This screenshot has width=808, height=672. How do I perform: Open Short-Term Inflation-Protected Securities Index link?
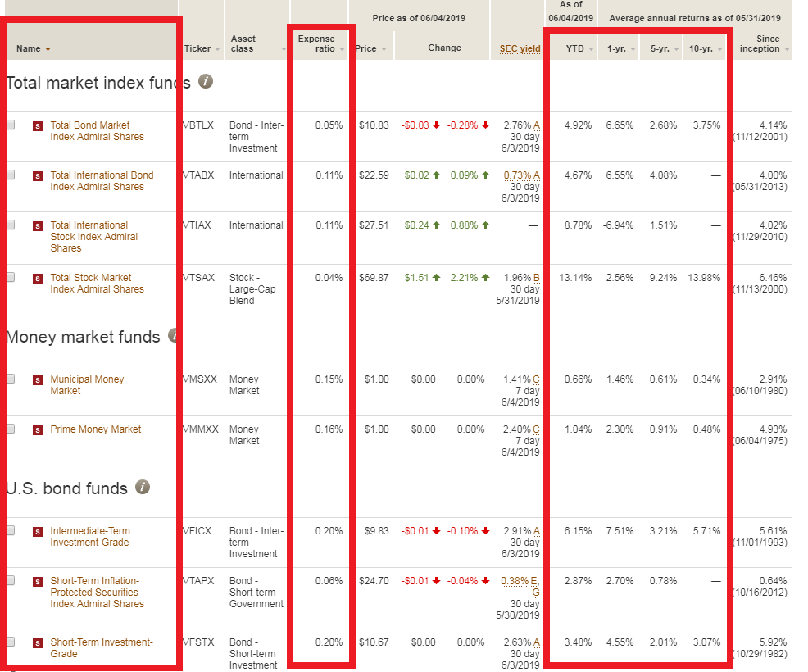coord(97,593)
